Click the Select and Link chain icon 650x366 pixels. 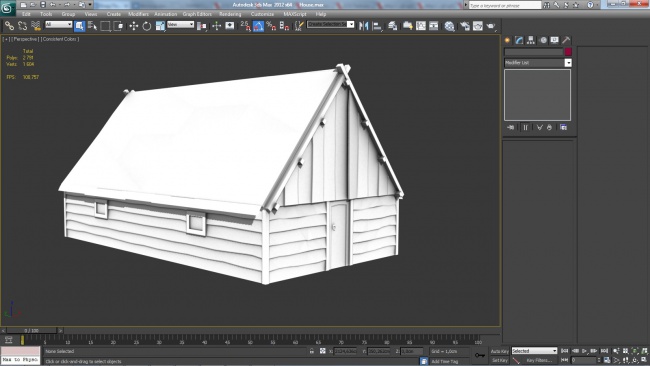pos(9,26)
